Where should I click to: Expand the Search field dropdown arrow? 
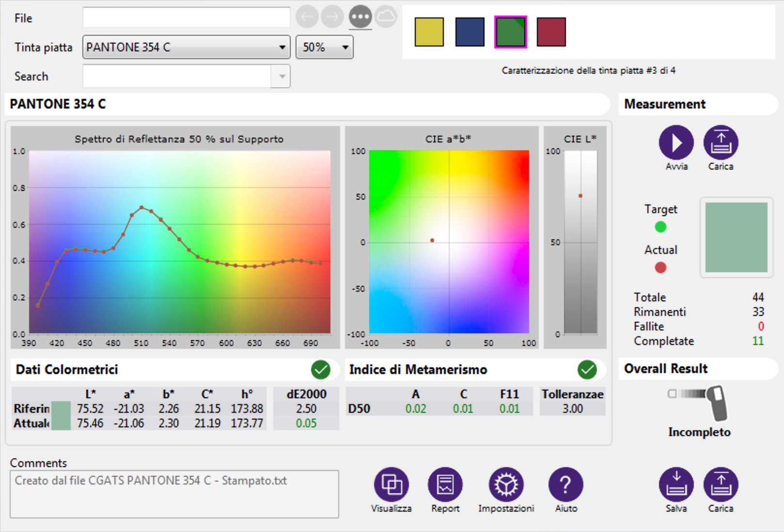(x=281, y=77)
